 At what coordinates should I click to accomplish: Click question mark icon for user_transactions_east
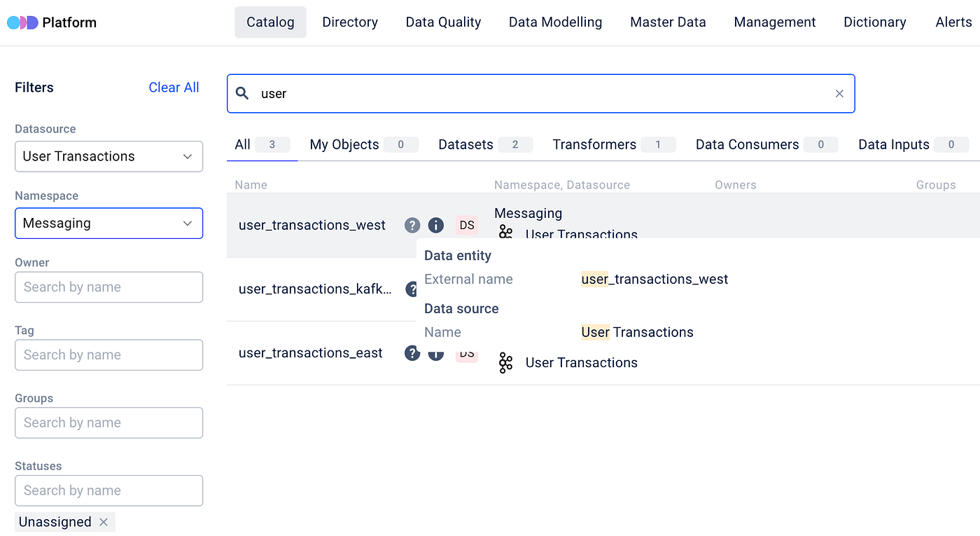coord(412,353)
